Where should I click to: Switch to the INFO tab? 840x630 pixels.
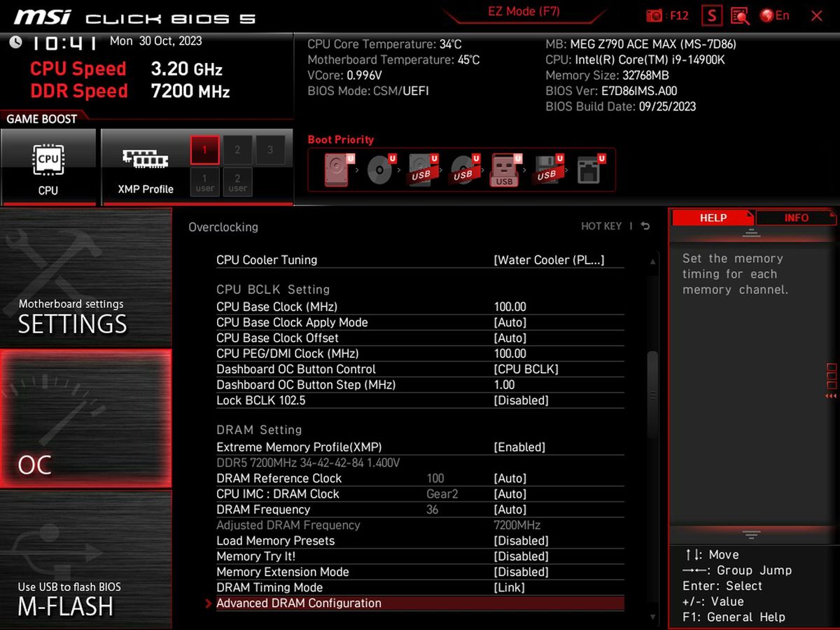[796, 218]
